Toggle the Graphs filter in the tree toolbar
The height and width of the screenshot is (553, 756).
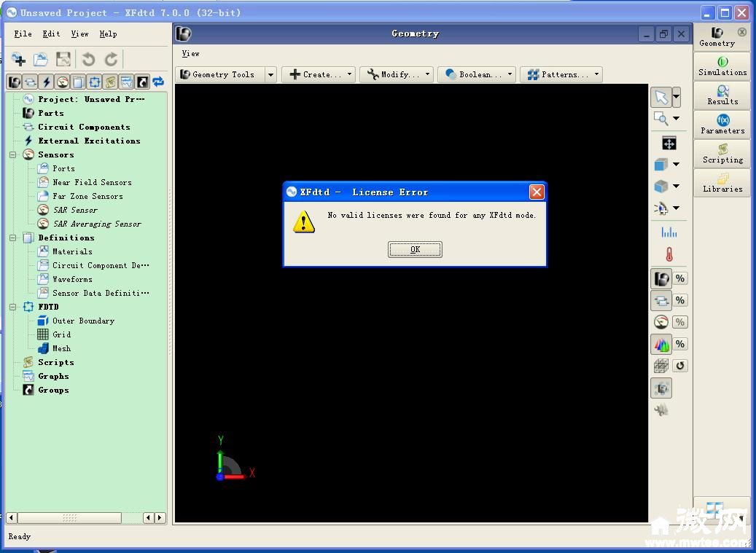(x=126, y=82)
